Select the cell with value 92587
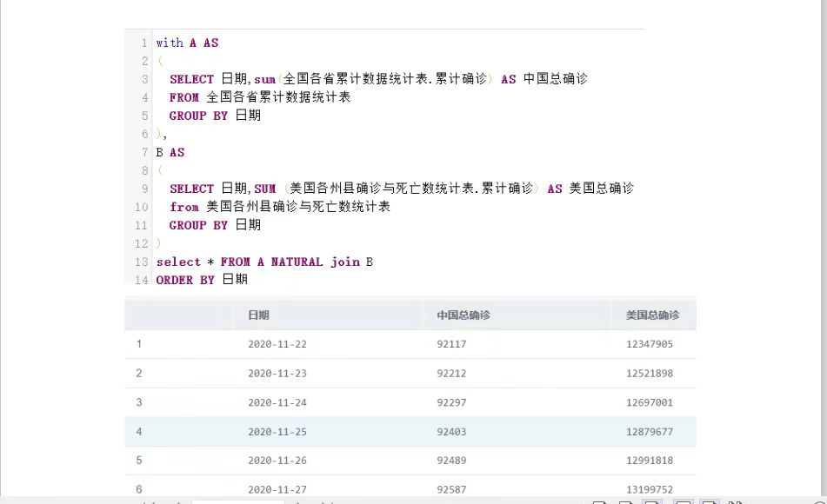Image resolution: width=827 pixels, height=504 pixels. click(x=451, y=490)
